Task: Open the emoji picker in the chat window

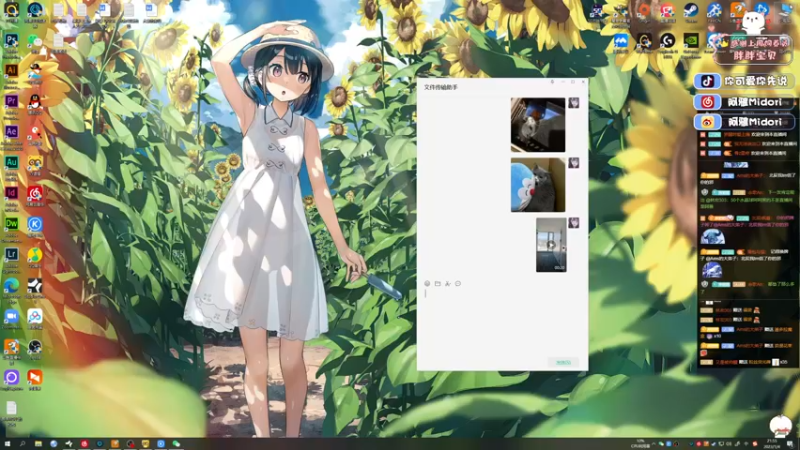Action: pos(427,283)
